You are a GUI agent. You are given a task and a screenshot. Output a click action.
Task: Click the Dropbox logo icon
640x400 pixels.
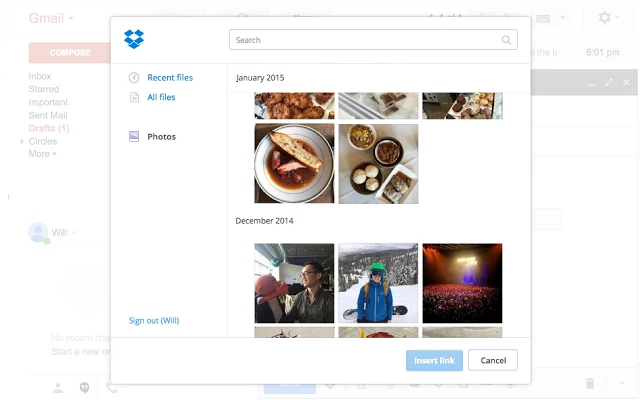coord(134,39)
